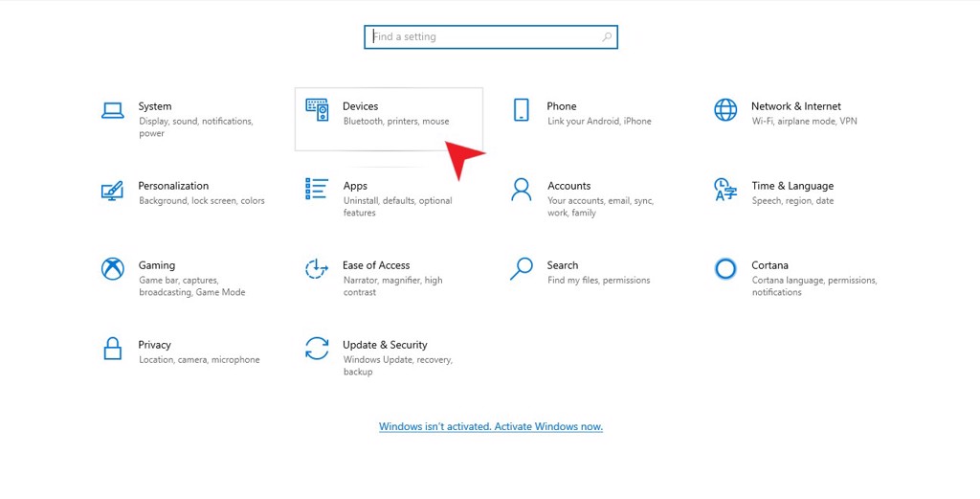
Task: Open the Update & Security arrows icon
Action: coord(317,349)
